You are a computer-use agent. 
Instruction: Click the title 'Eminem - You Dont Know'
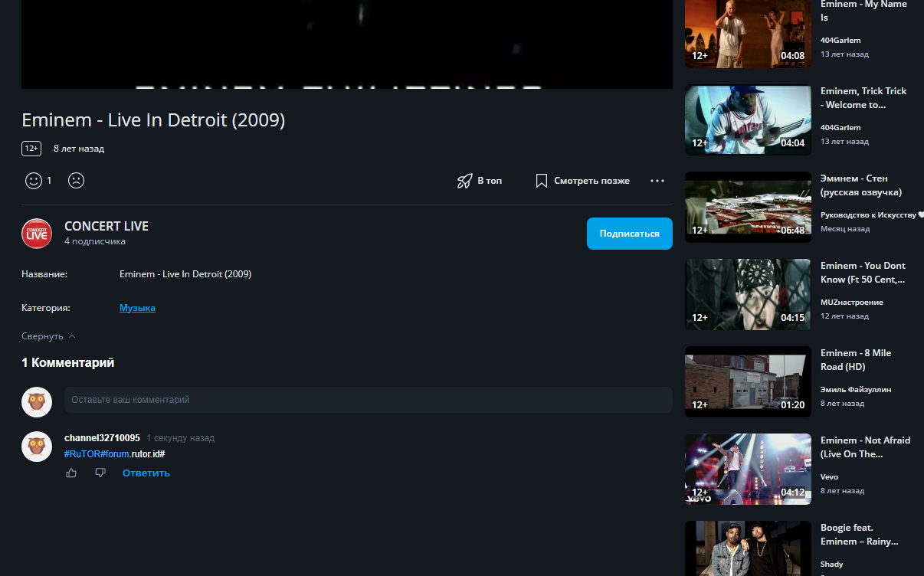click(863, 273)
